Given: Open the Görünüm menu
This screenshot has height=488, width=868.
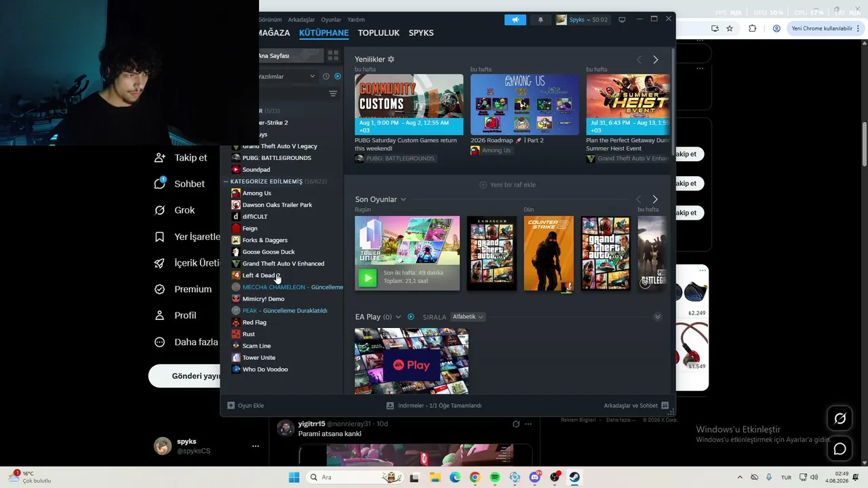Looking at the screenshot, I should [270, 20].
